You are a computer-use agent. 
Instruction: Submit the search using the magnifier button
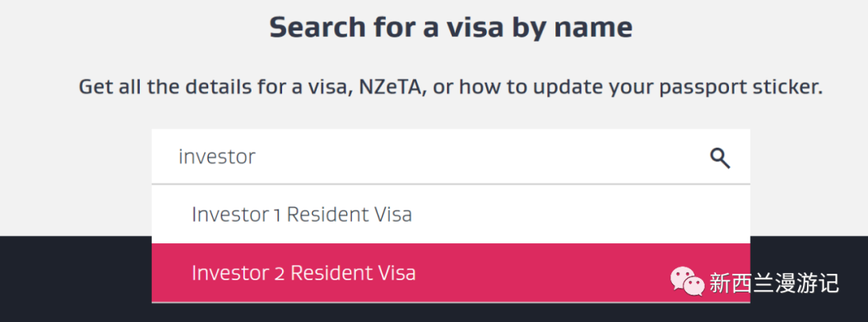tap(719, 158)
